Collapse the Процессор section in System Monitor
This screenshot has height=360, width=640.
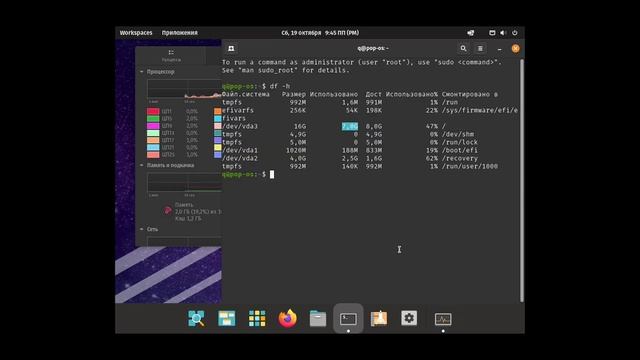pyautogui.click(x=142, y=71)
